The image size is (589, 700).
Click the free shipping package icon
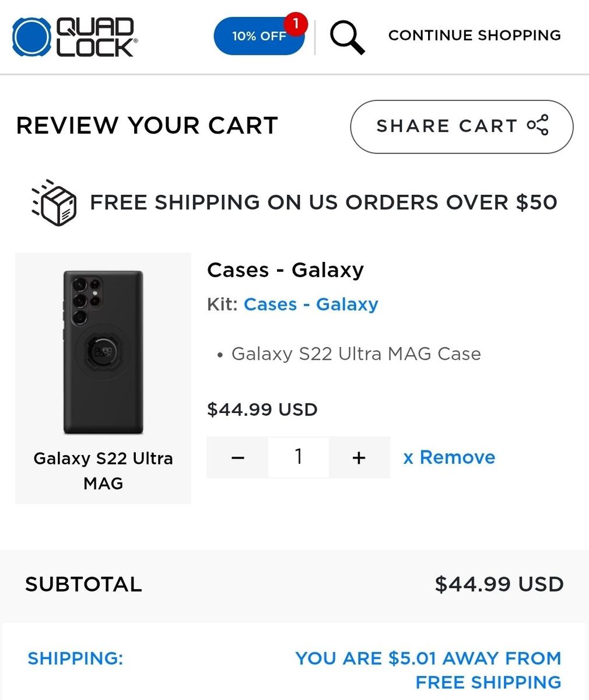[54, 202]
